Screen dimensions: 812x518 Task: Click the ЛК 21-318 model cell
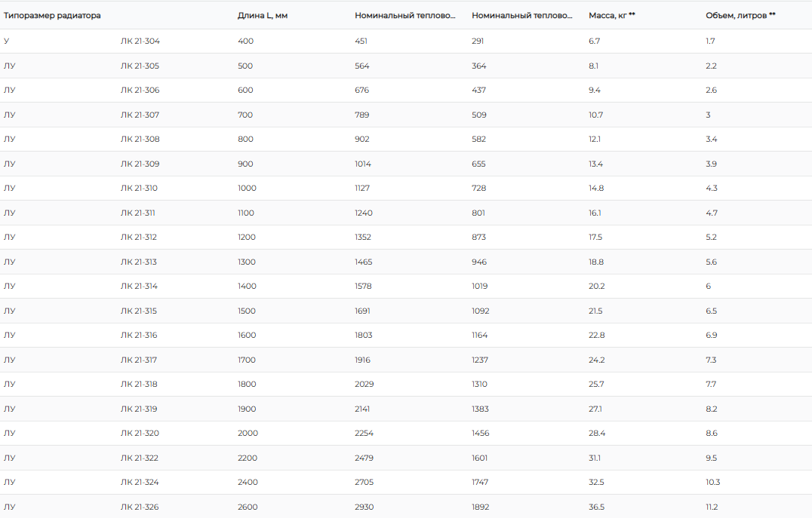point(140,384)
